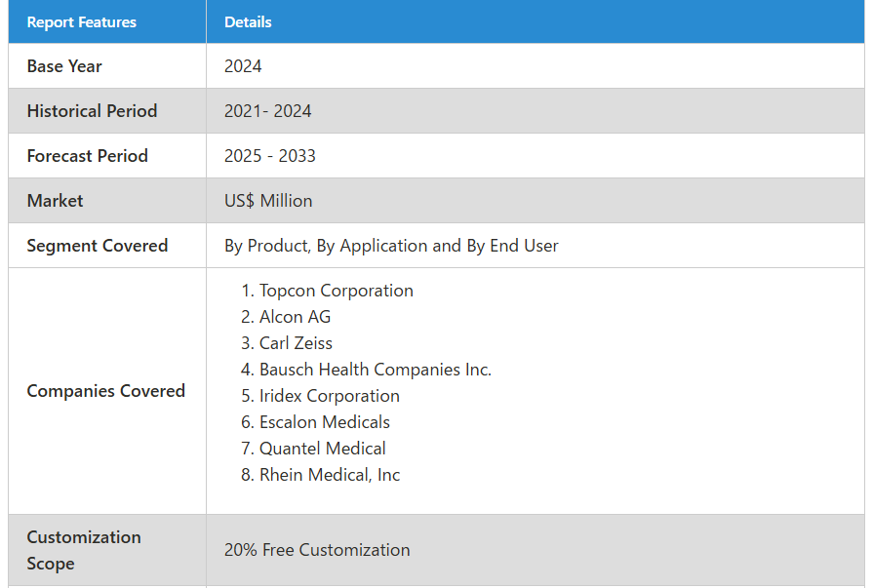Click 'Bausch Health Companies Inc.' list entry
The width and height of the screenshot is (873, 588).
(376, 370)
